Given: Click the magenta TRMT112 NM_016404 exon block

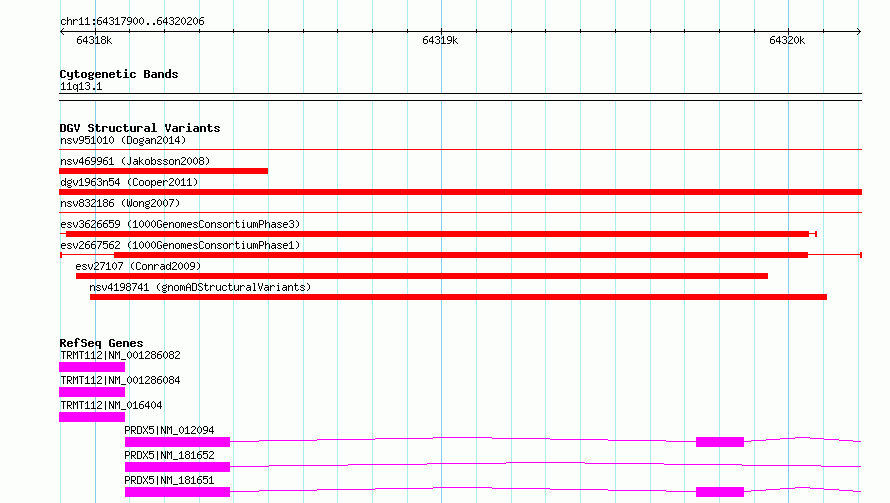Looking at the screenshot, I should 92,417.
